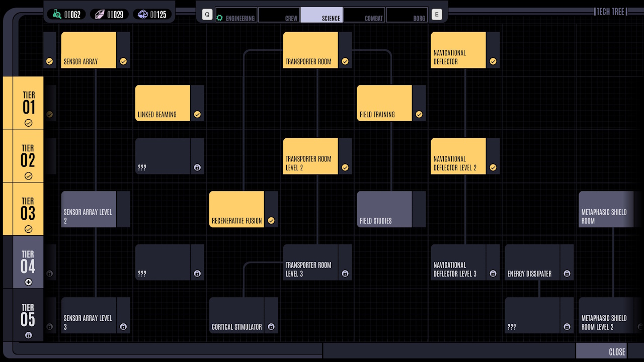This screenshot has height=362, width=644.
Task: Click the checkmark on Field Training
Action: click(x=420, y=114)
